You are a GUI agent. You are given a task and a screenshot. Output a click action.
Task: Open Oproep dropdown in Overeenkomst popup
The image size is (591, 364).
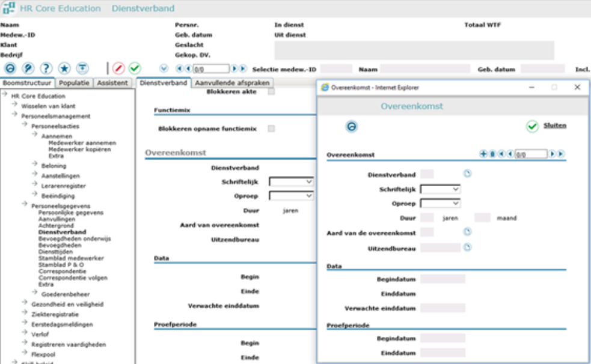(x=440, y=204)
